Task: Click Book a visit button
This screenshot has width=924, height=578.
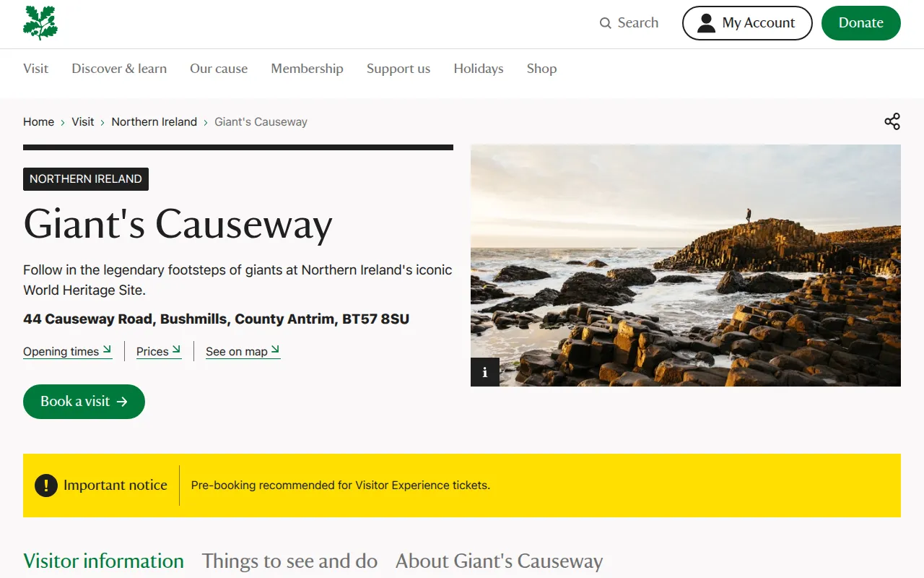Action: pyautogui.click(x=84, y=402)
